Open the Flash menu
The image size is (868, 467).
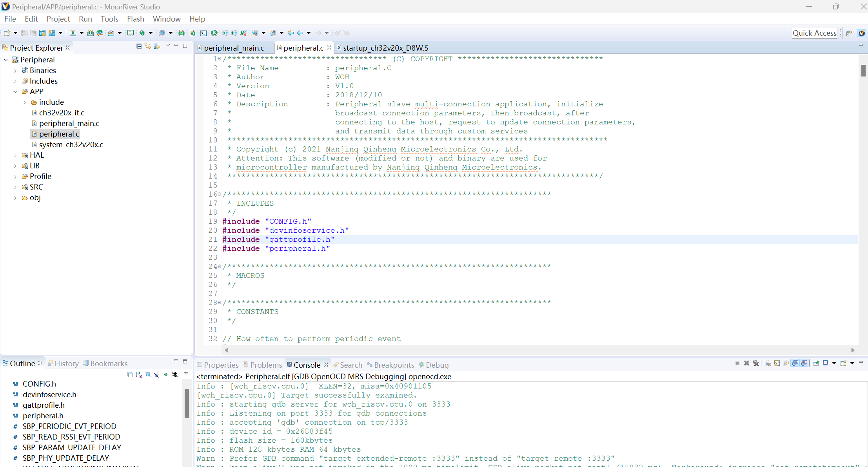tap(135, 19)
